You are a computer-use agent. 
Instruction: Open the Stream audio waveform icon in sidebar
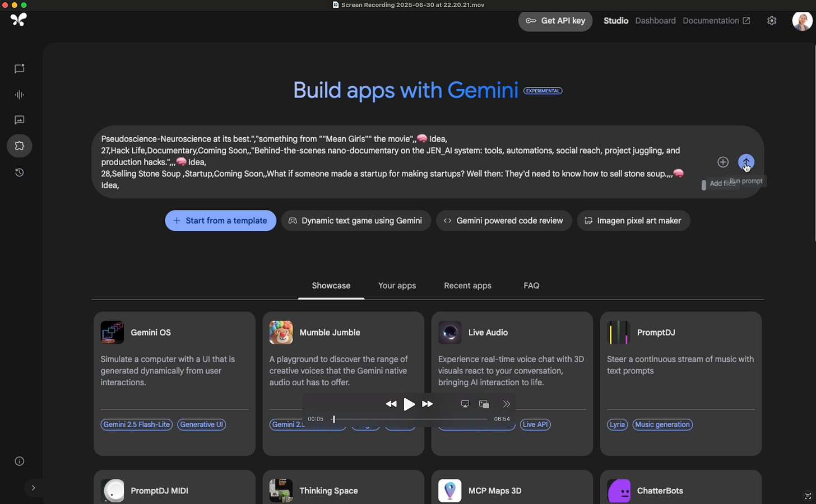click(x=20, y=95)
